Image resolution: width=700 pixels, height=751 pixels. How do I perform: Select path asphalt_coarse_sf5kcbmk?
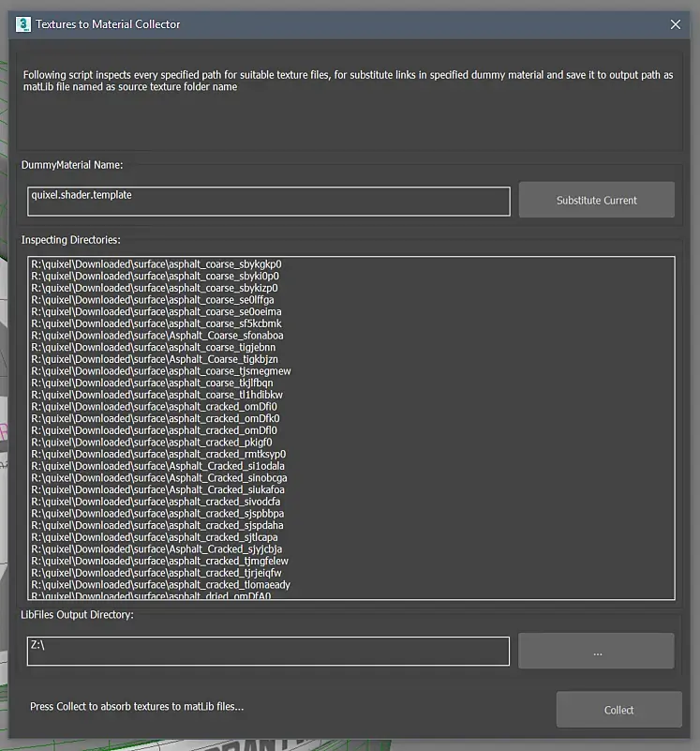click(156, 323)
